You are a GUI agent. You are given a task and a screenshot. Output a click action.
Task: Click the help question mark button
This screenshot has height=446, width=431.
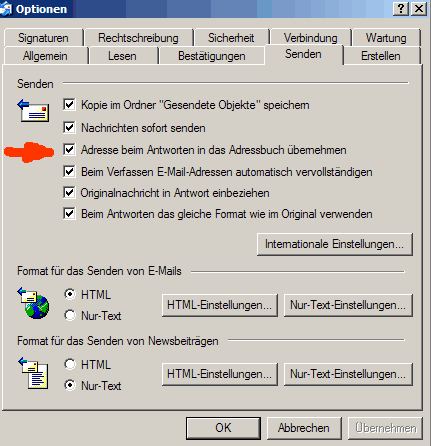pos(401,9)
